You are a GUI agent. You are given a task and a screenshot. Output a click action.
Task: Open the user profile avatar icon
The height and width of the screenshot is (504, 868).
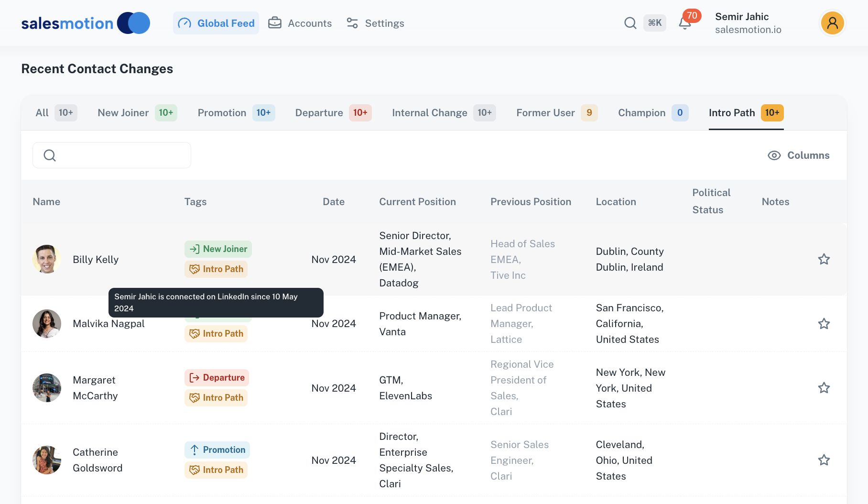[x=833, y=23]
